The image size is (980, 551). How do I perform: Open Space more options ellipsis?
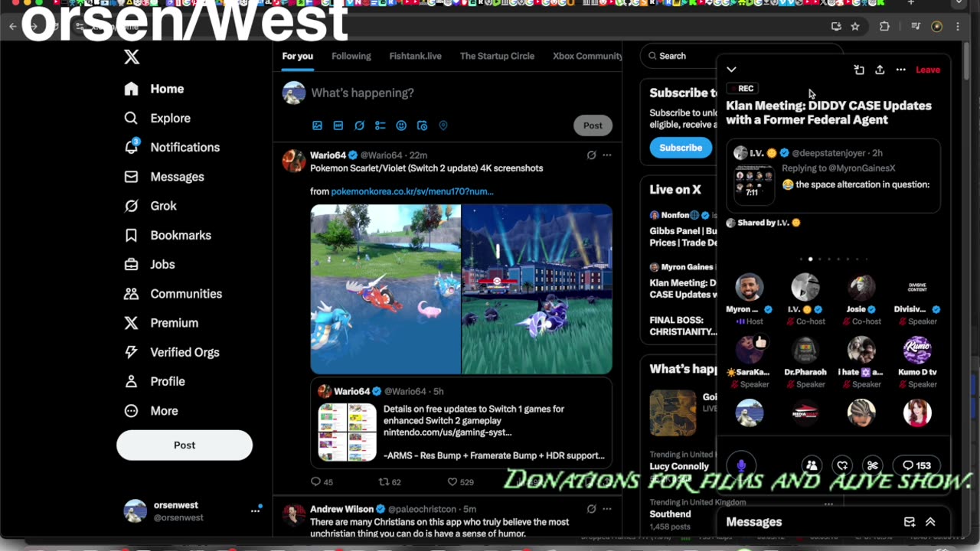coord(901,70)
